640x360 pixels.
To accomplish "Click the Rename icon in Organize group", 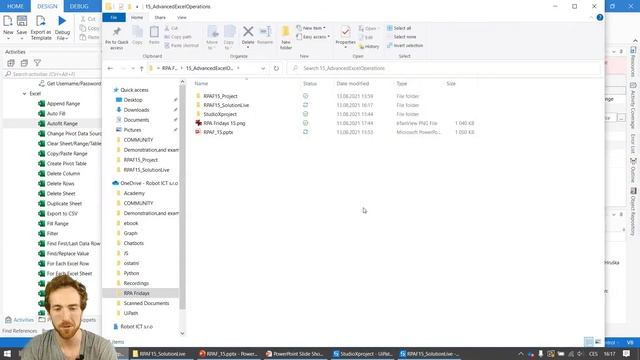I will (265, 36).
